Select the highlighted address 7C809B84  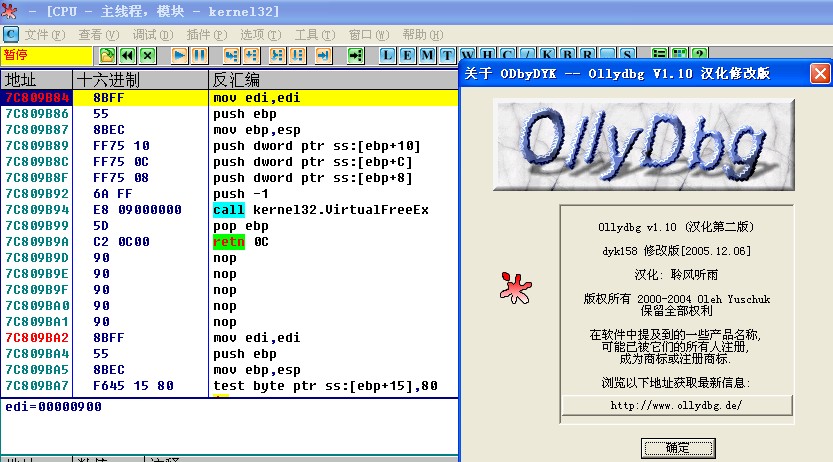click(37, 98)
